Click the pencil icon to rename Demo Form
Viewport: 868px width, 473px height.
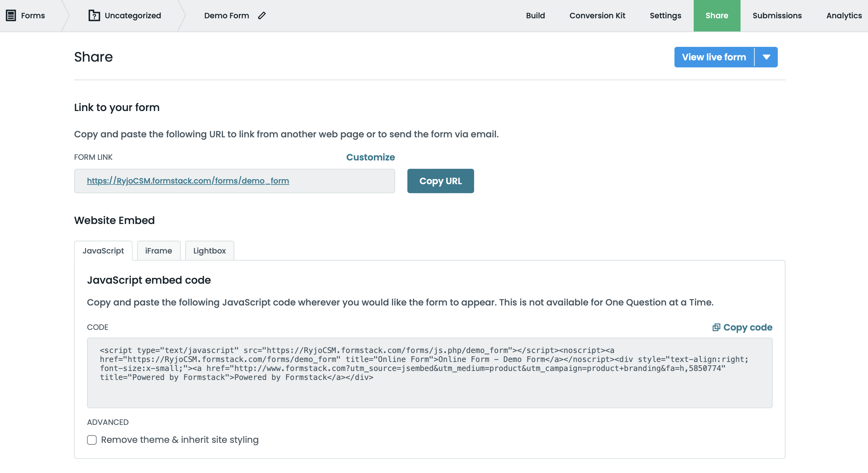pos(262,15)
